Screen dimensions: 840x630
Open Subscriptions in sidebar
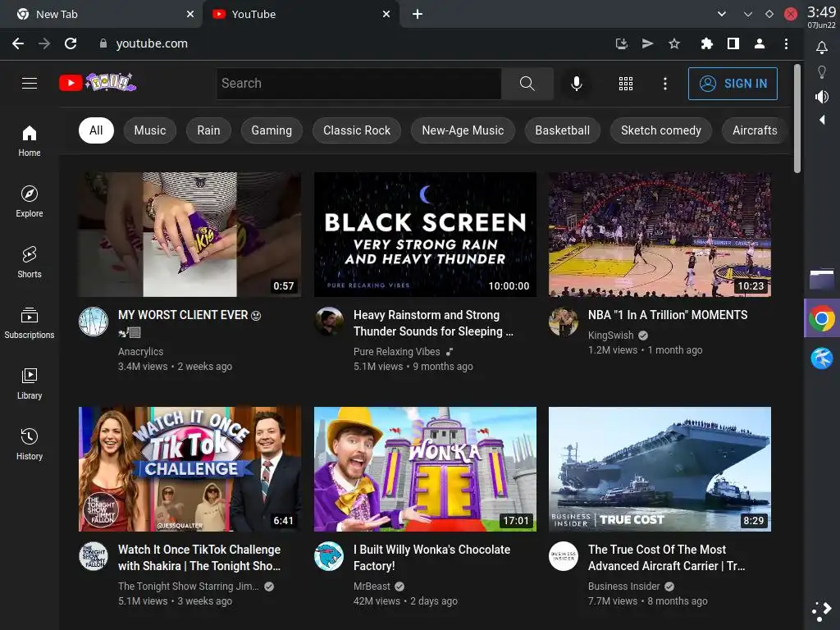point(30,323)
